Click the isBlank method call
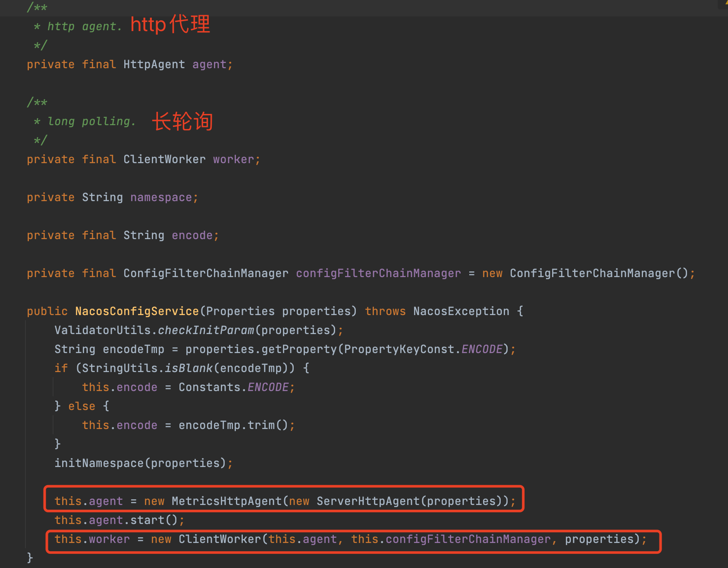This screenshot has width=728, height=568. [x=188, y=368]
